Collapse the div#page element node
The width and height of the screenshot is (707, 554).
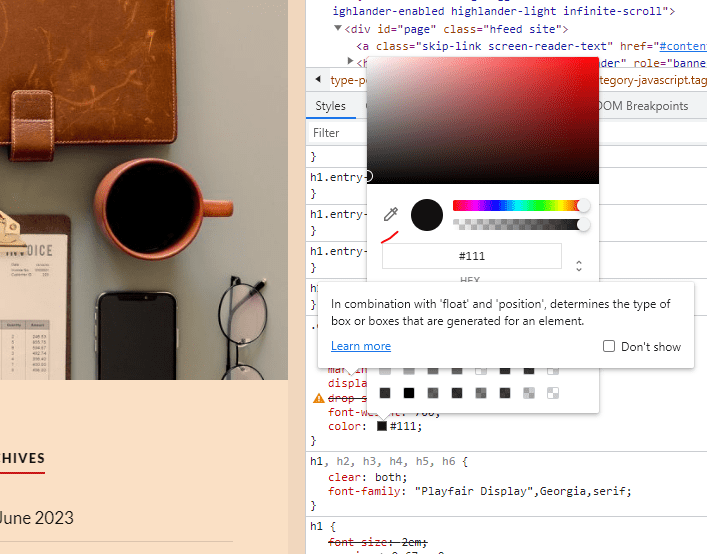[337, 29]
